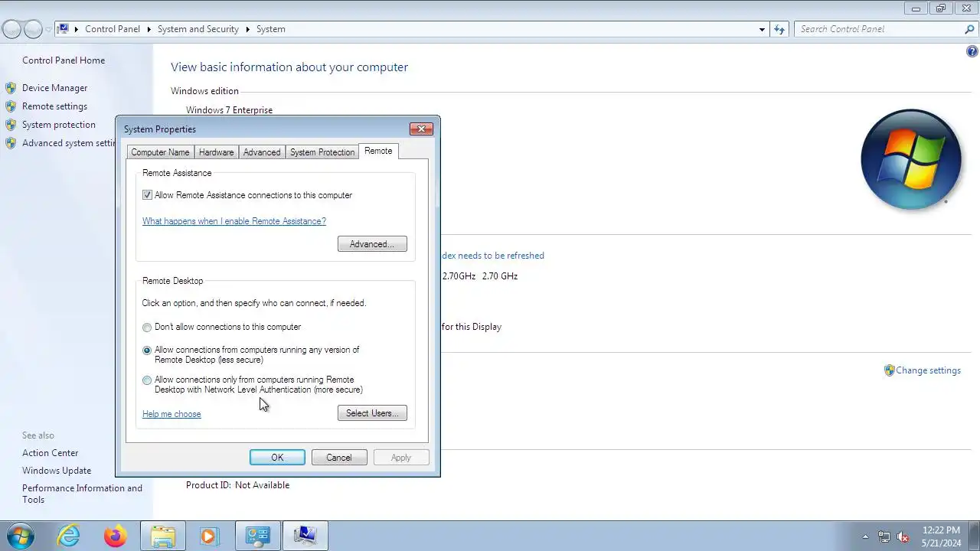This screenshot has height=551, width=980.
Task: Open What happens when I enable Remote Assistance link
Action: pos(234,221)
